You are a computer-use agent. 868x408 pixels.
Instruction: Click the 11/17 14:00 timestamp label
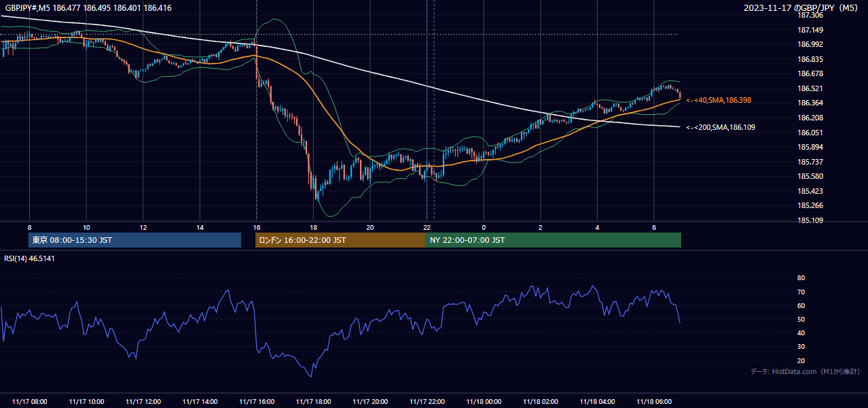pos(200,402)
